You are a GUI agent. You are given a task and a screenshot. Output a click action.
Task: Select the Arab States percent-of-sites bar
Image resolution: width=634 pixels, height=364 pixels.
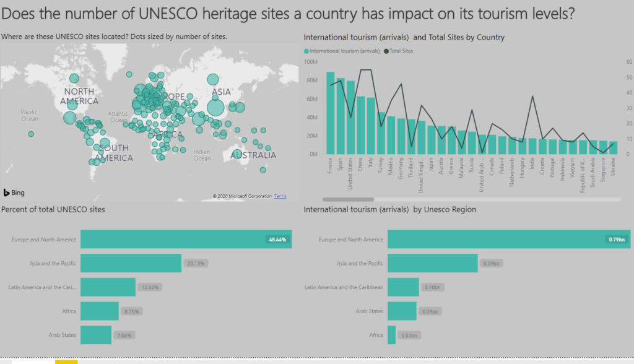point(96,335)
